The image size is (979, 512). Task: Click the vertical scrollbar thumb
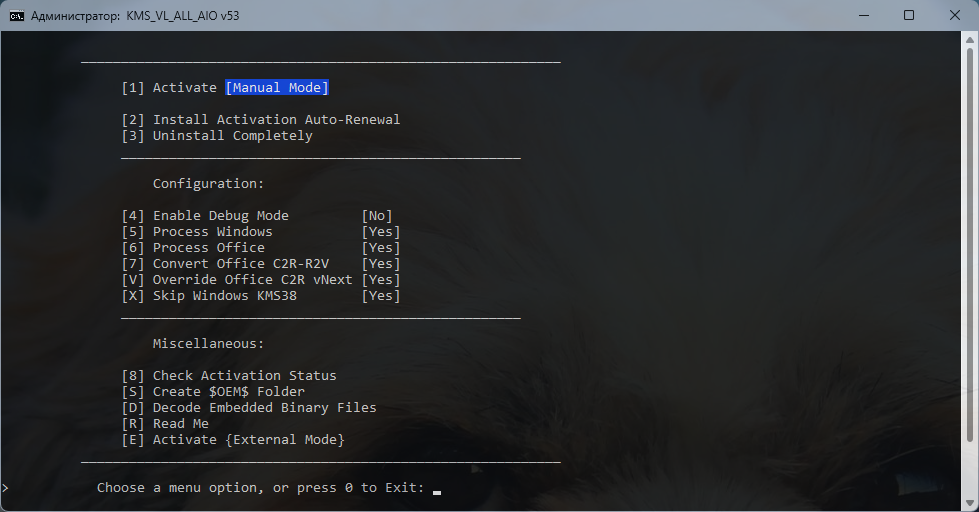(x=970, y=247)
